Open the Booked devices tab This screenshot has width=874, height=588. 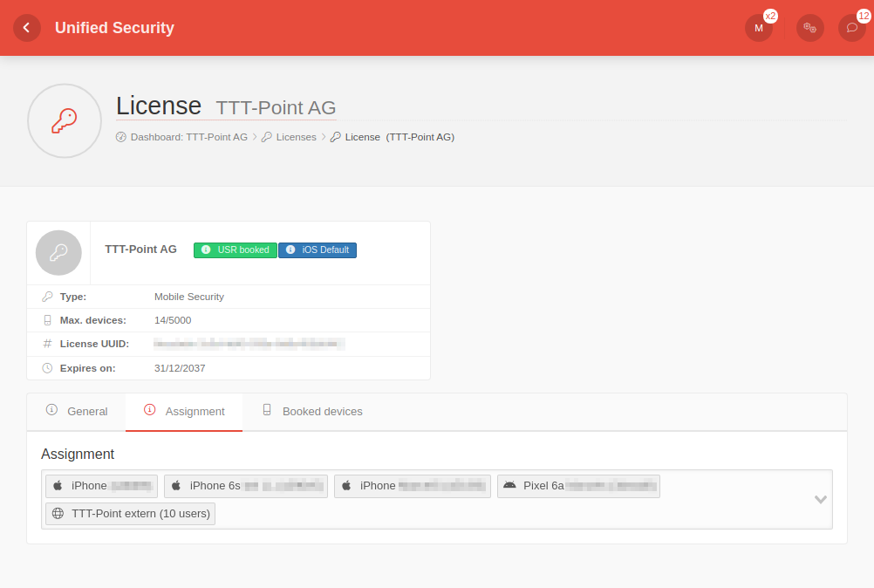312,411
